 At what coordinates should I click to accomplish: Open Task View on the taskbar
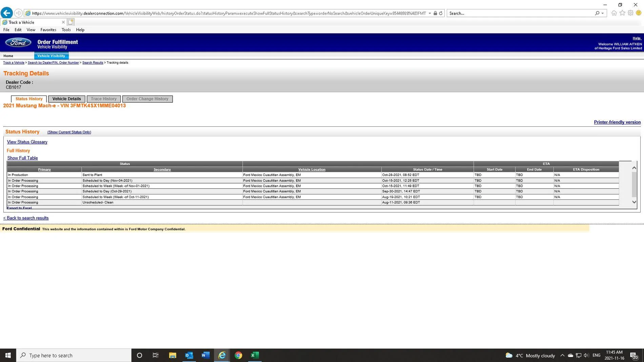tap(156, 355)
